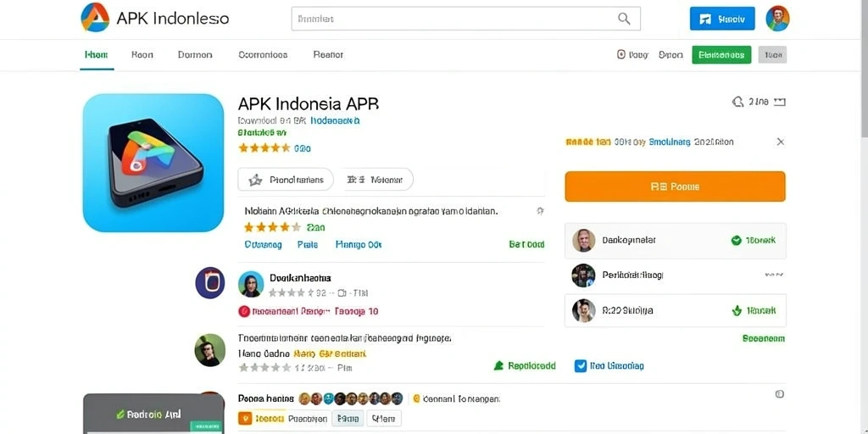Click the cloud-like icon beside "2 ina"
Image resolution: width=868 pixels, height=434 pixels.
[x=737, y=102]
